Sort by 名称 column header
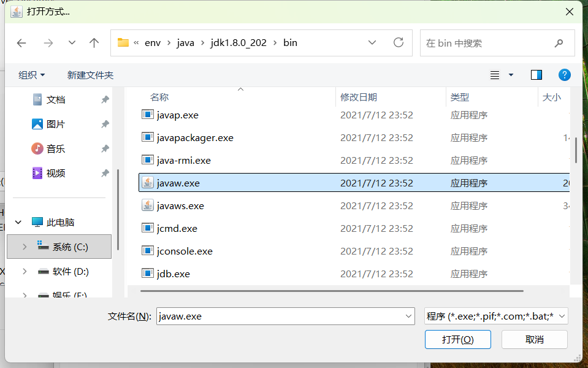 159,98
